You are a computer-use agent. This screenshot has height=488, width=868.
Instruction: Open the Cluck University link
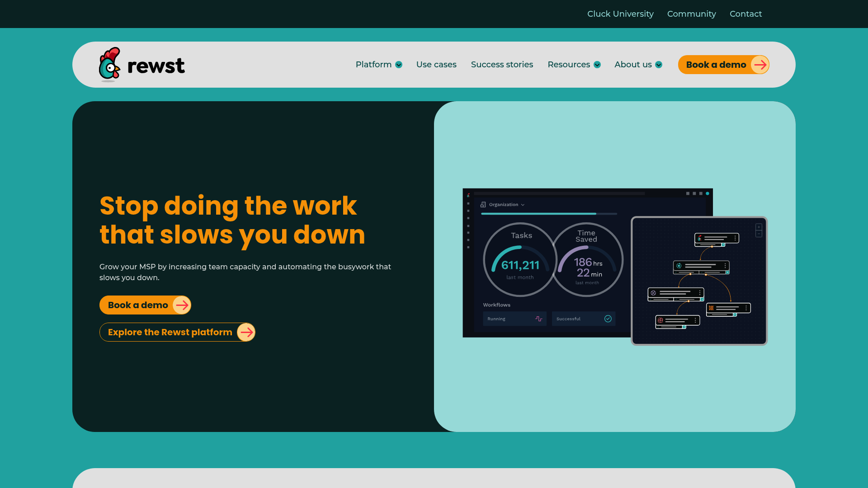click(x=620, y=14)
